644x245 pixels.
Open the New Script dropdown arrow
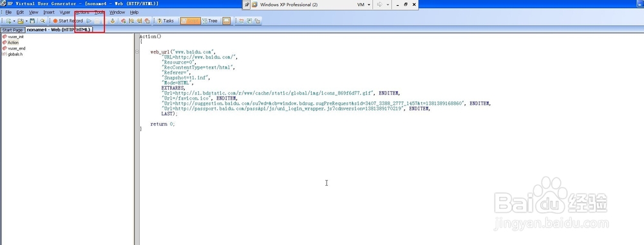click(x=14, y=21)
